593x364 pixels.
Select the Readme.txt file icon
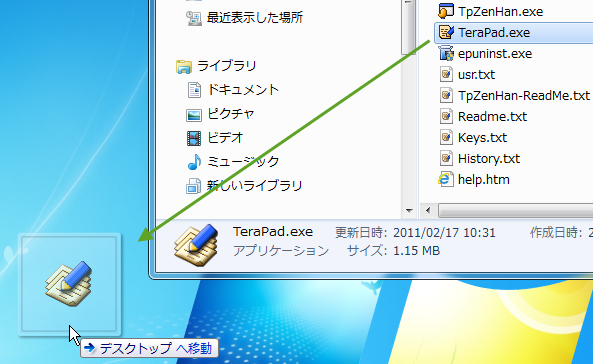[x=446, y=116]
